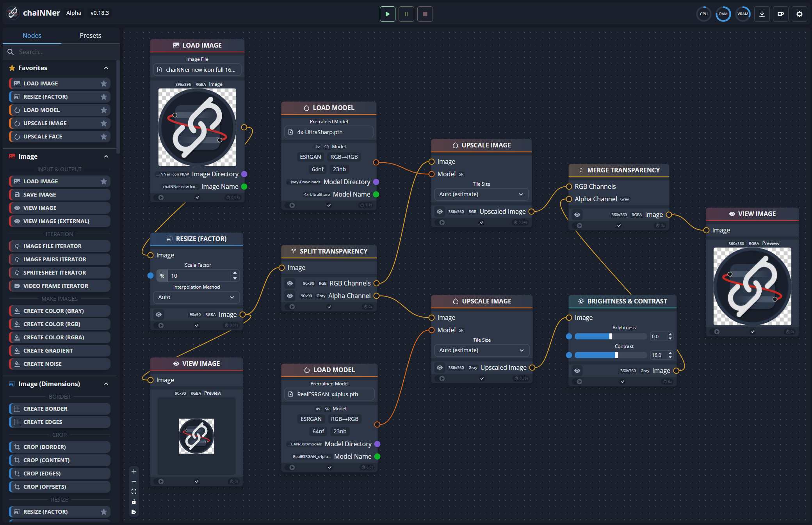
Task: Click the zoom in plus control
Action: coord(134,471)
